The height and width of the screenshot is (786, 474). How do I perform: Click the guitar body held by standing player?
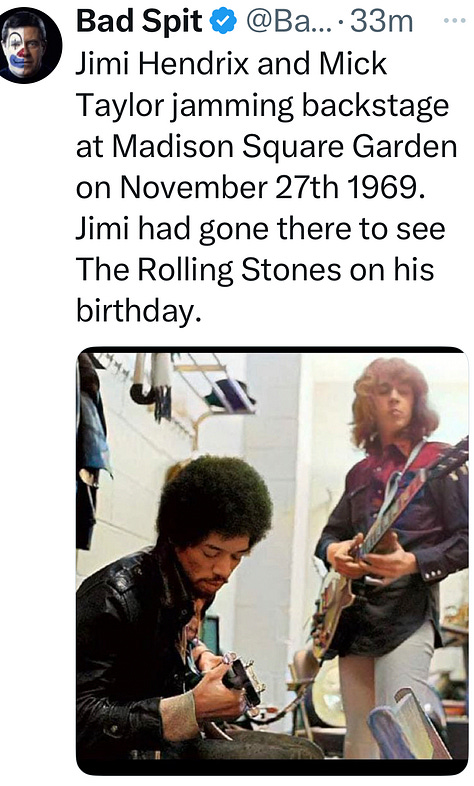point(331,612)
